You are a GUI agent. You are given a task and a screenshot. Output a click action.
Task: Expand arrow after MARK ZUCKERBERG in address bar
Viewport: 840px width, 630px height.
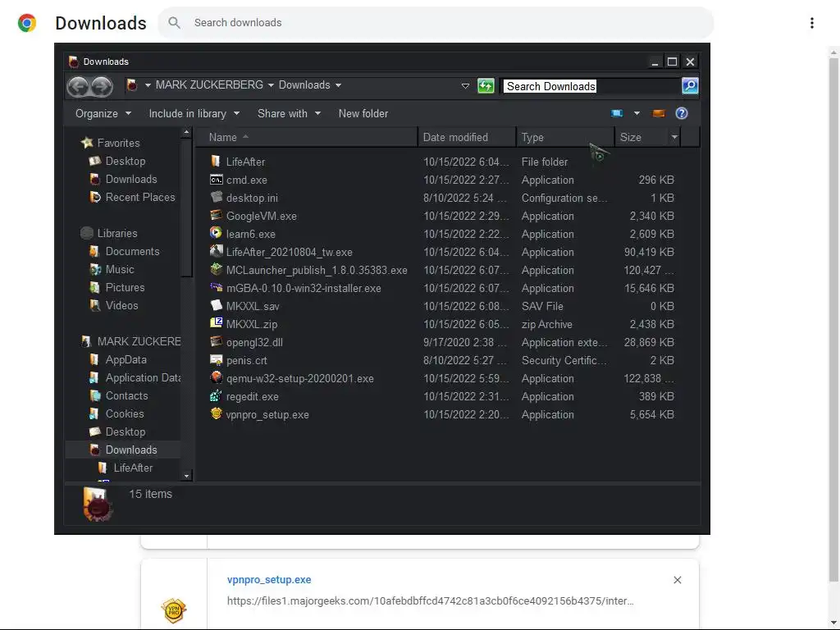coord(271,85)
